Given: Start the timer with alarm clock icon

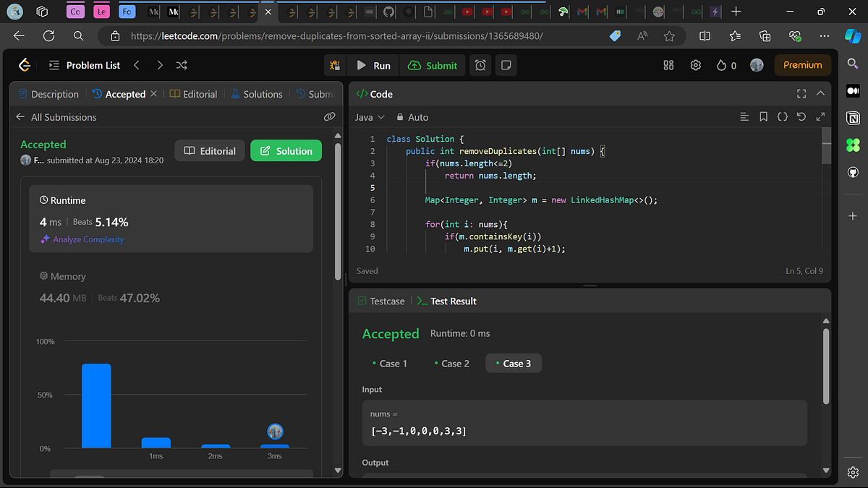Looking at the screenshot, I should tap(480, 65).
